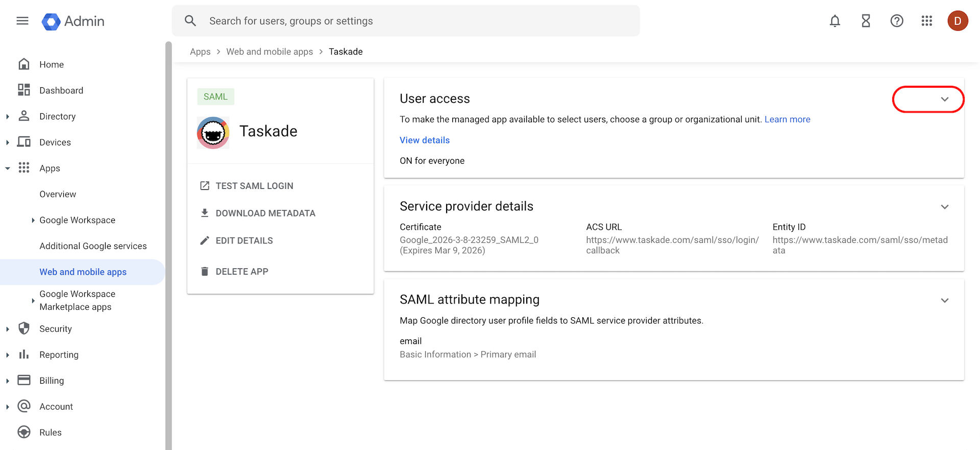
Task: Click the Directory person icon
Action: tap(24, 116)
